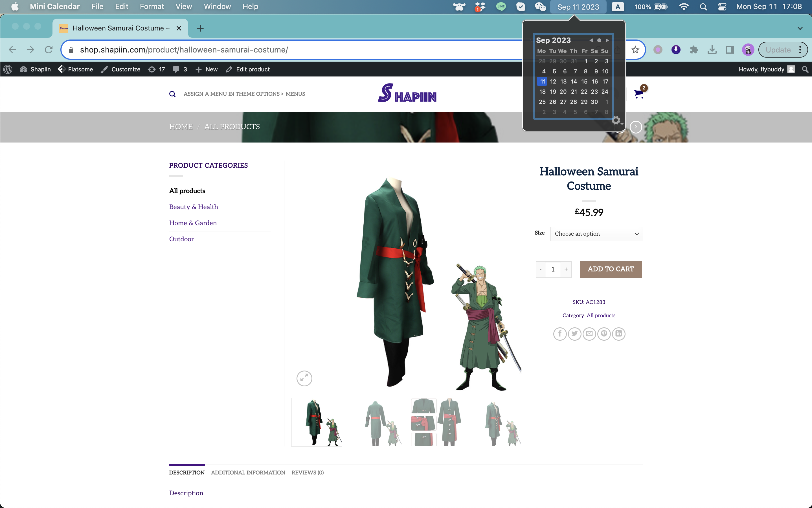The width and height of the screenshot is (812, 508).
Task: Go to previous month in Mini Calendar
Action: pyautogui.click(x=591, y=40)
